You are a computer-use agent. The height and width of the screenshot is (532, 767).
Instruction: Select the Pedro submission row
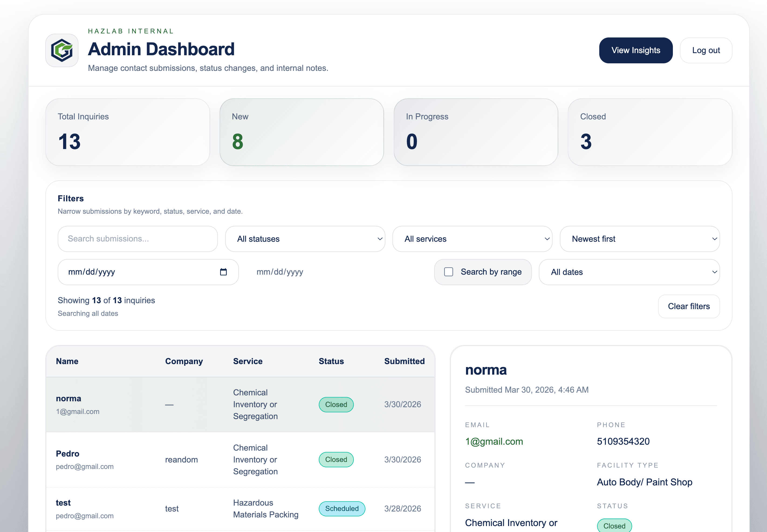[x=241, y=460]
